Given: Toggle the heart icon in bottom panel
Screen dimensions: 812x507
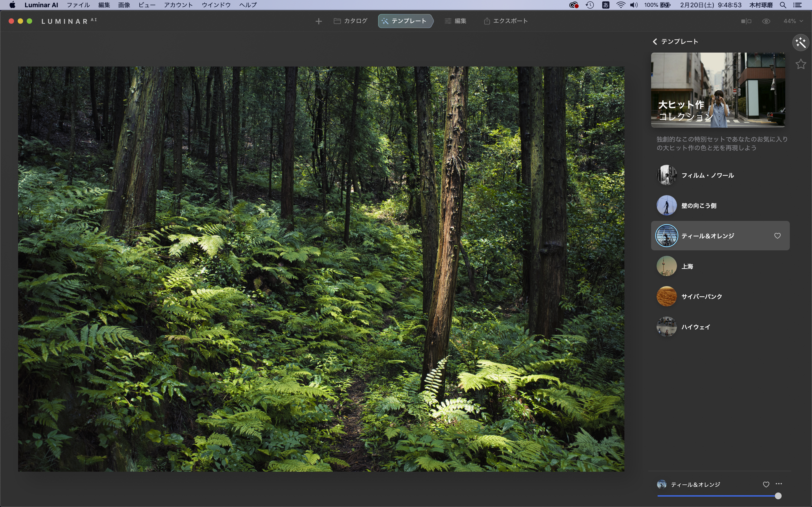Looking at the screenshot, I should click(766, 484).
